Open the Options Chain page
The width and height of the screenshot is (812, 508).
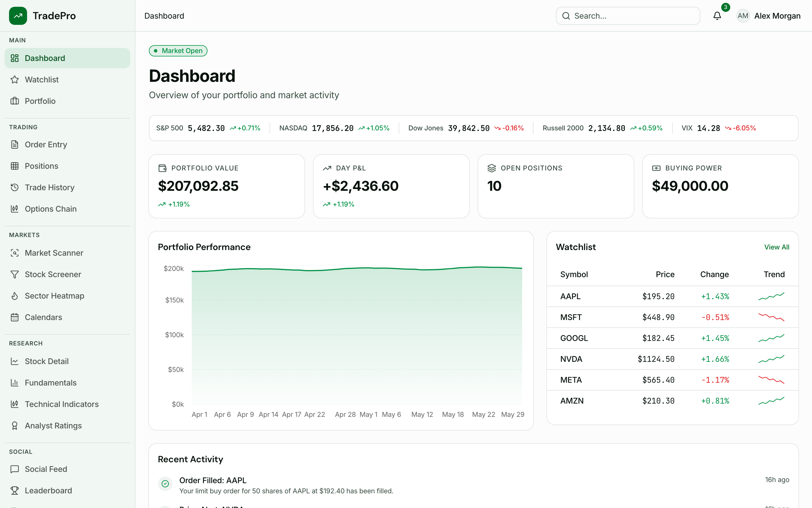pyautogui.click(x=67, y=209)
